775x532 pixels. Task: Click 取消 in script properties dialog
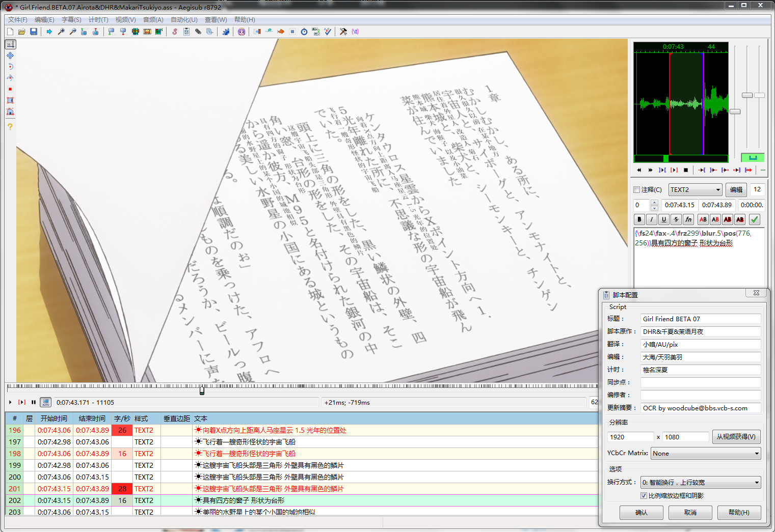690,512
